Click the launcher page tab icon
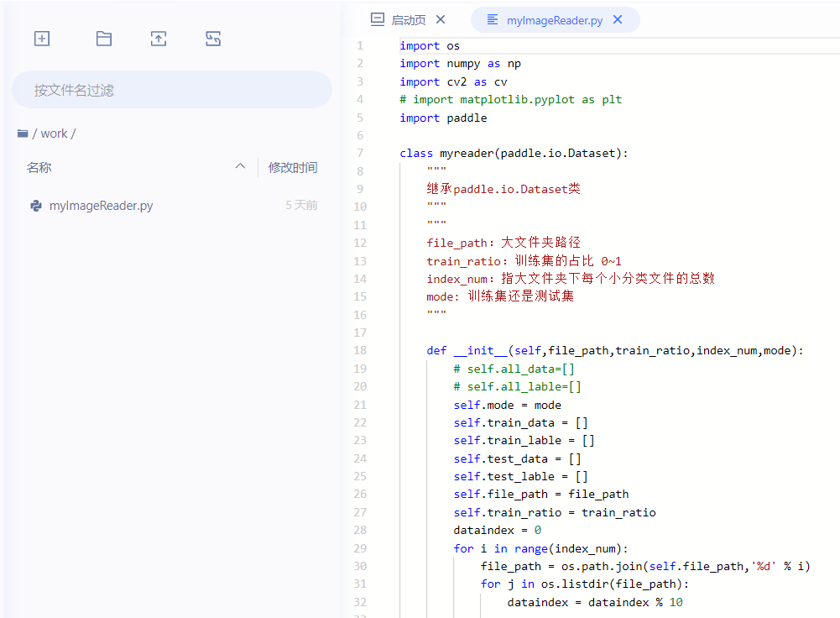 pyautogui.click(x=378, y=20)
